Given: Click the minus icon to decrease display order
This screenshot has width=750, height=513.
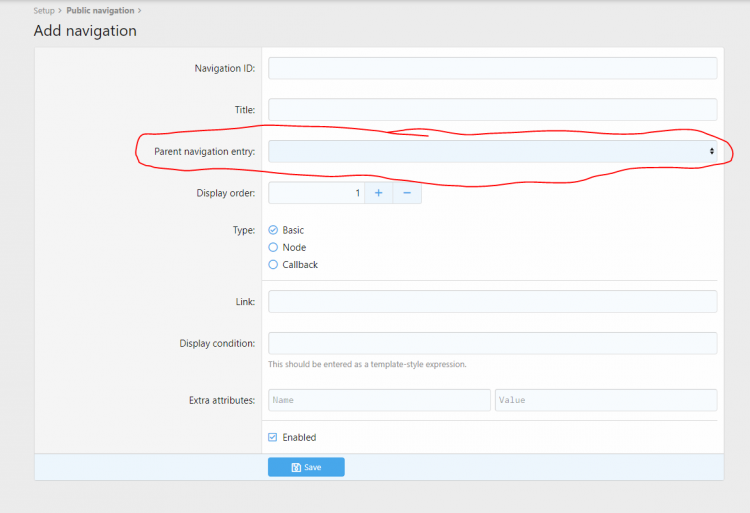Looking at the screenshot, I should click(407, 193).
